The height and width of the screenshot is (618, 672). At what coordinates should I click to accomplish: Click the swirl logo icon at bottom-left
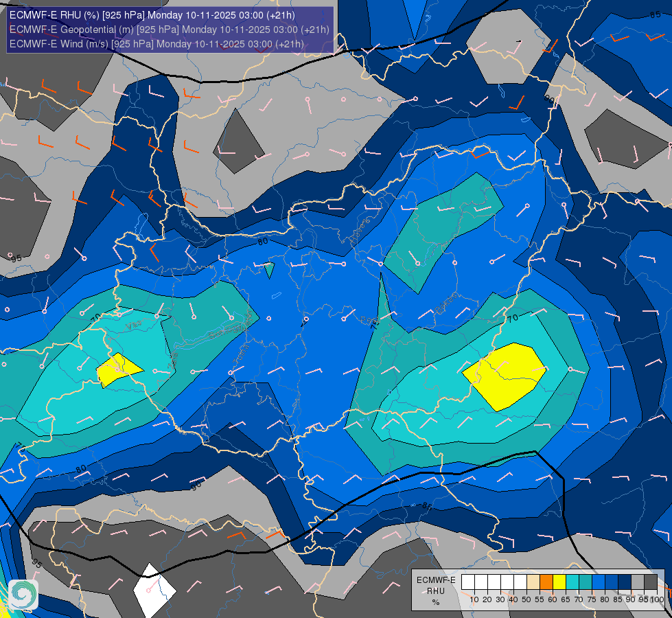pyautogui.click(x=23, y=594)
